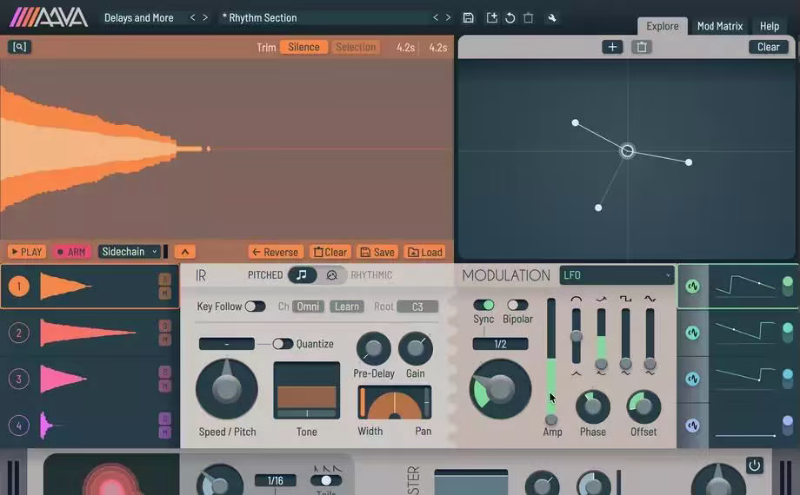Image resolution: width=800 pixels, height=495 pixels.
Task: Toggle the Bipolar switch
Action: click(x=517, y=305)
